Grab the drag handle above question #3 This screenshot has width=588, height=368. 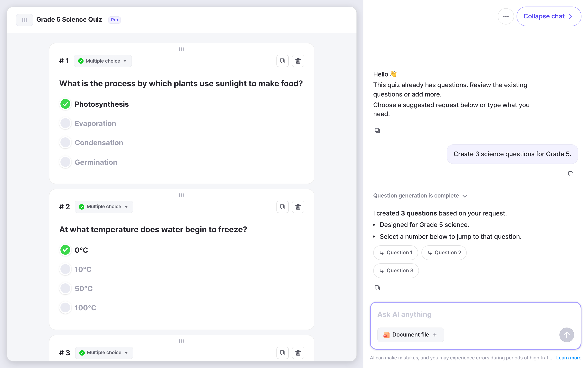pos(182,341)
